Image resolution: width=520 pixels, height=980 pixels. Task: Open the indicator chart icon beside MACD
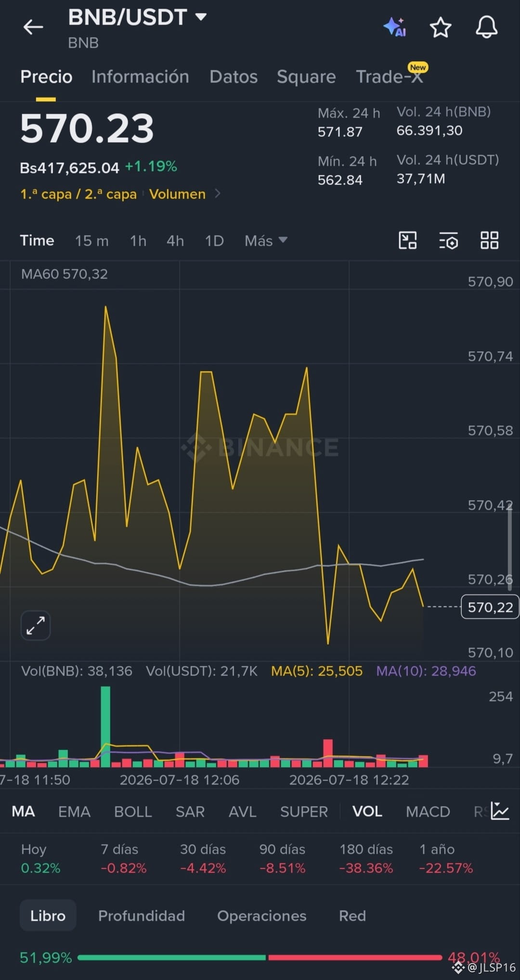pyautogui.click(x=500, y=811)
